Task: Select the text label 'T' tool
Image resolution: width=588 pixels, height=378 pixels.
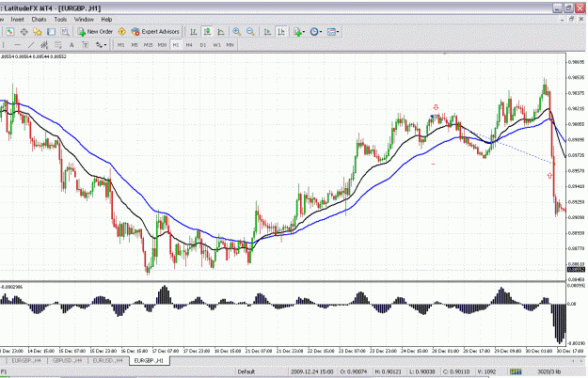Action: pos(85,45)
